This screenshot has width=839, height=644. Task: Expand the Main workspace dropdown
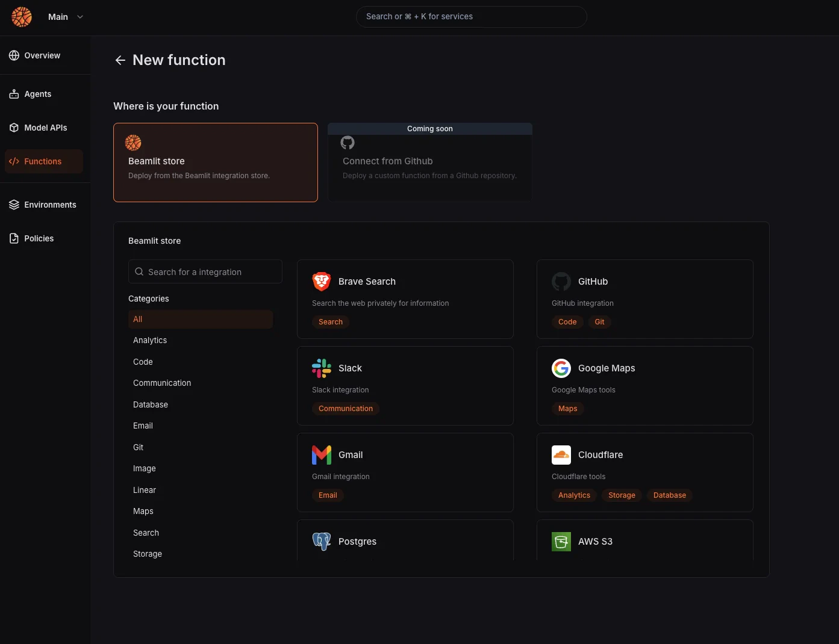65,17
